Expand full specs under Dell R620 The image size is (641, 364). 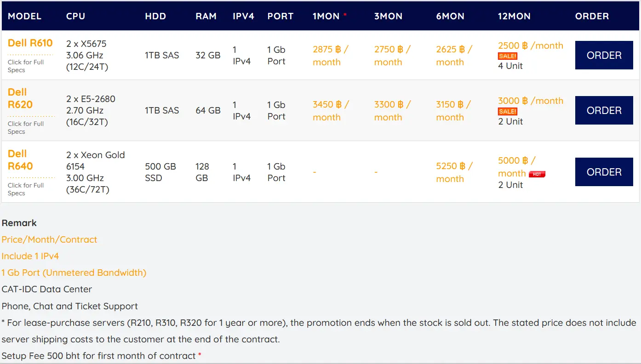click(x=26, y=128)
